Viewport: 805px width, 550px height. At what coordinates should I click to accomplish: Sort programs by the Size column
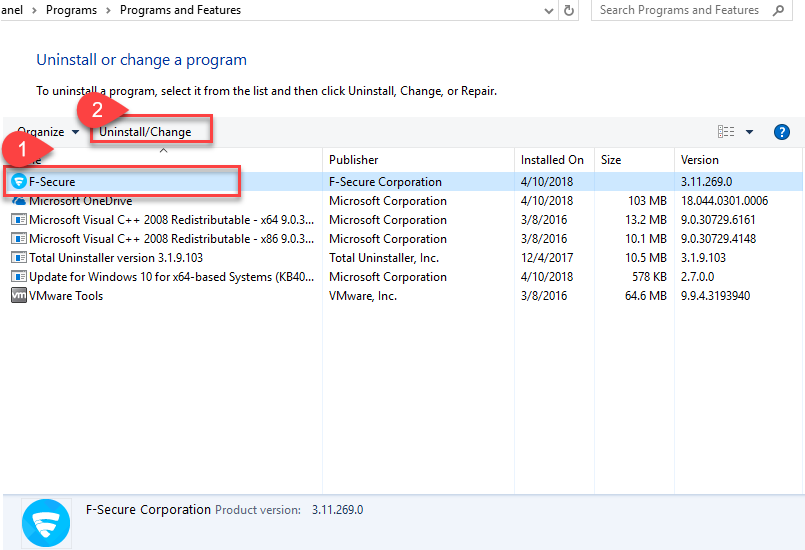611,160
